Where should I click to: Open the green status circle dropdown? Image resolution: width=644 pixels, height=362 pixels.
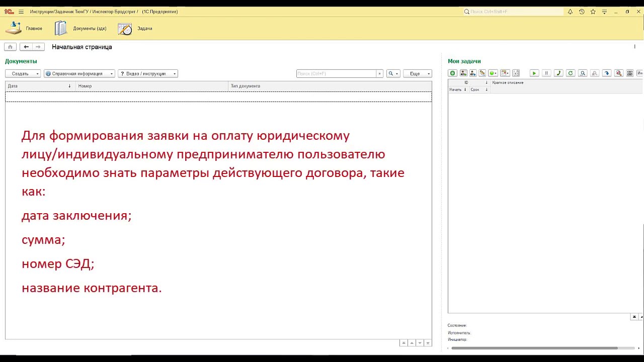493,73
